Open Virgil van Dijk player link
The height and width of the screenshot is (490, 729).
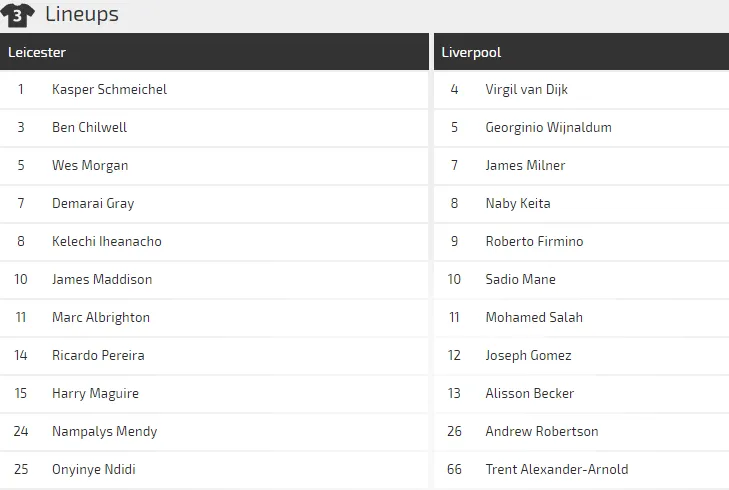click(526, 89)
